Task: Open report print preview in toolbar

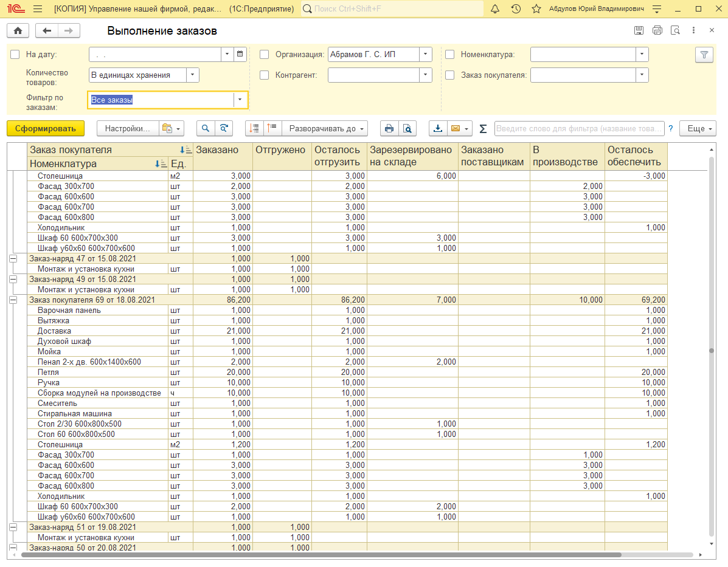Action: [x=407, y=128]
